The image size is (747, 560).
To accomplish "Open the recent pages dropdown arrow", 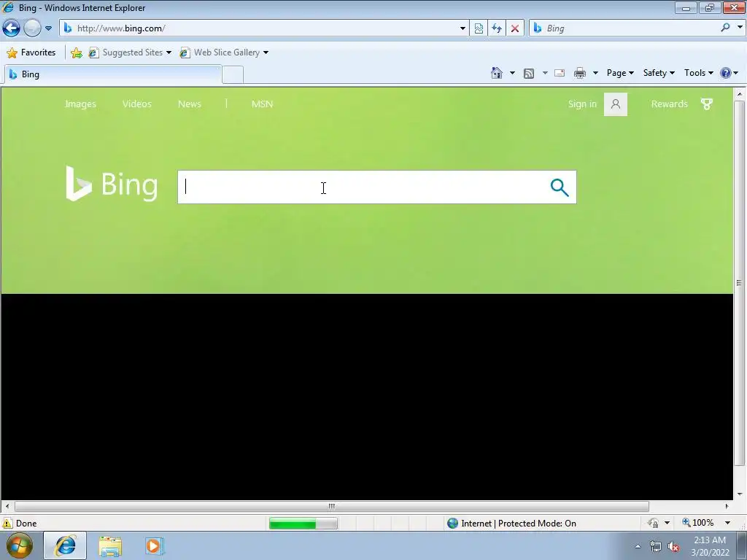I will point(49,28).
